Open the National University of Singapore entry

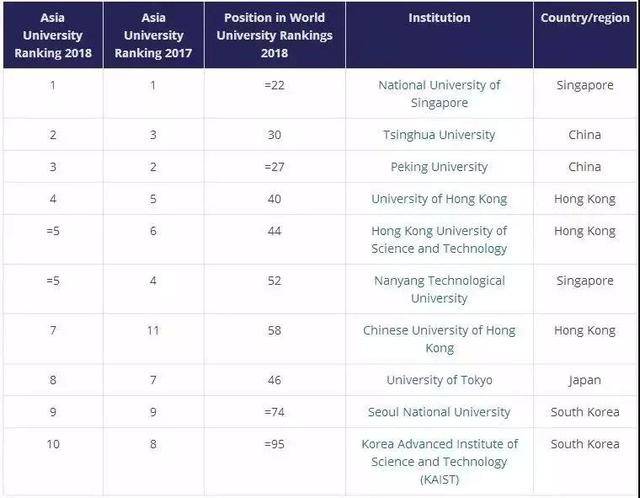tap(439, 94)
